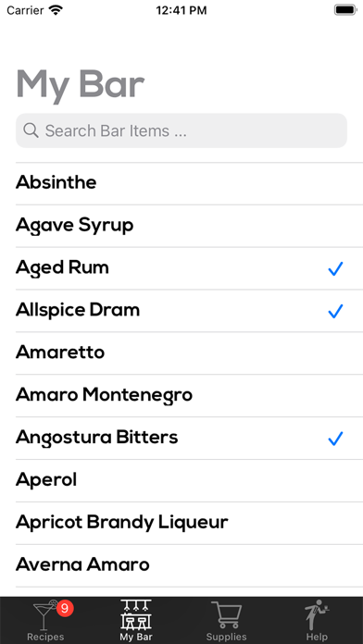The height and width of the screenshot is (644, 363).
Task: Open the Supplies shopping cart icon
Action: (x=227, y=614)
